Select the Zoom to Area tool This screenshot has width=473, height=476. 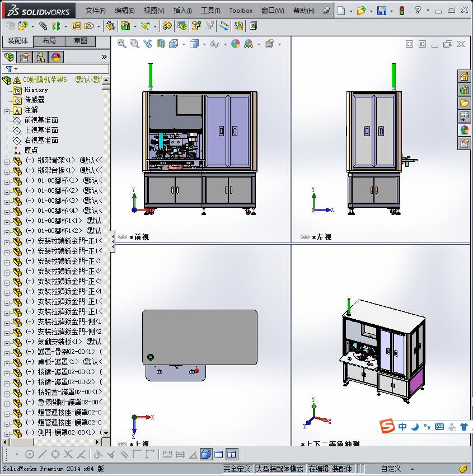(x=135, y=44)
